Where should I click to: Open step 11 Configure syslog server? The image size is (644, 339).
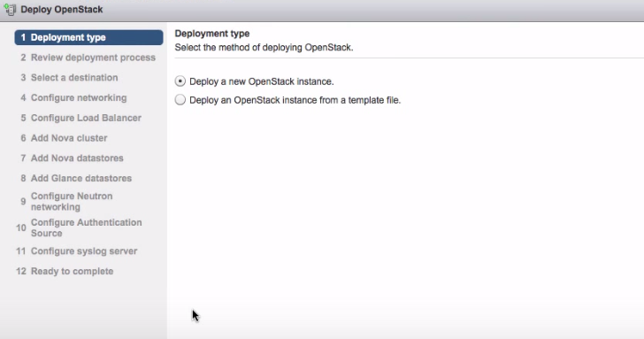coord(77,251)
